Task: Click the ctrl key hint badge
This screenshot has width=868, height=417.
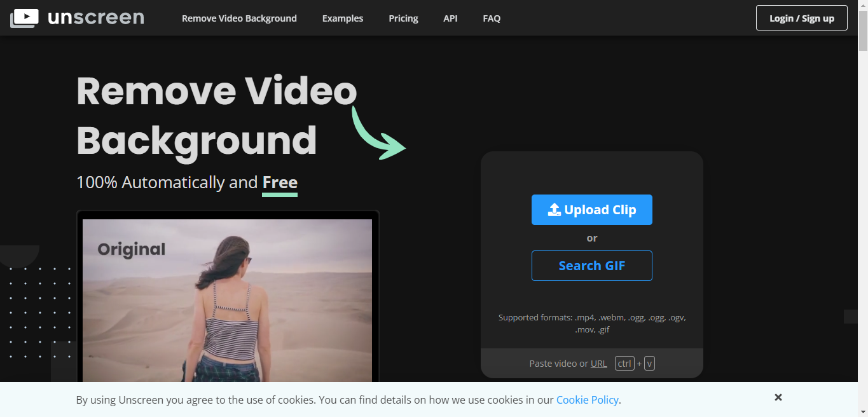Action: 624,364
